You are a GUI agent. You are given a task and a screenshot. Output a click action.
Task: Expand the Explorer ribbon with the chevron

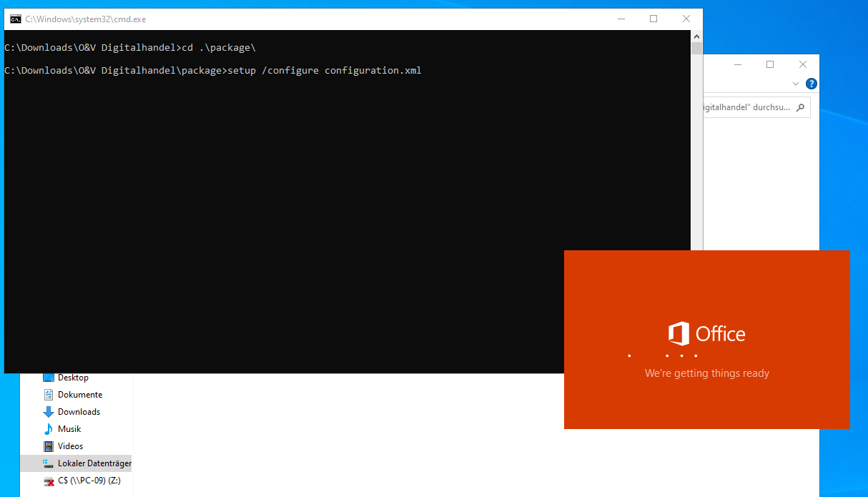click(796, 84)
